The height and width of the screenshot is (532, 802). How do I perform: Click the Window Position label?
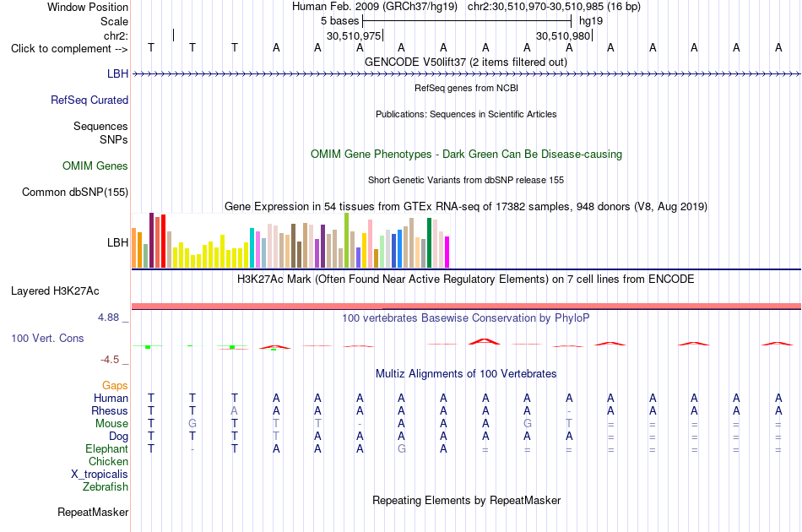click(x=88, y=7)
